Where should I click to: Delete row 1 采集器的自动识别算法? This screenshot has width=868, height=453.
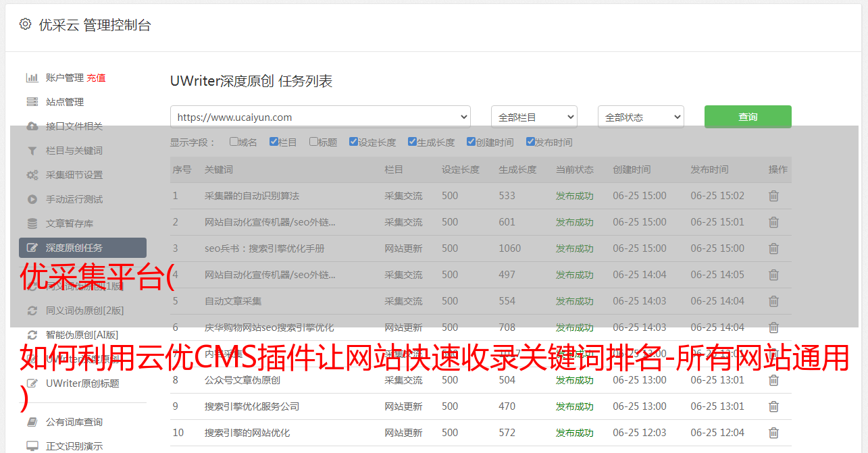tap(773, 196)
